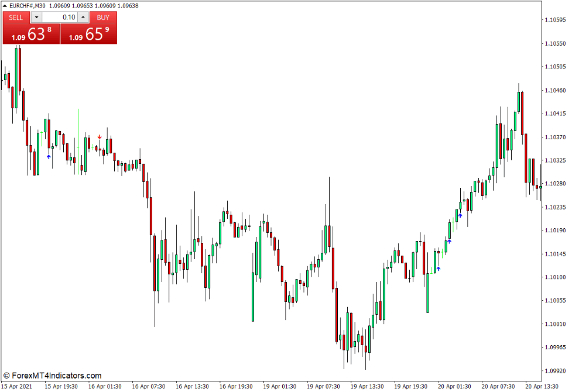Screen dimensions: 572x392
Task: Select the highest blue arrow on 20 Apr
Action: point(460,215)
